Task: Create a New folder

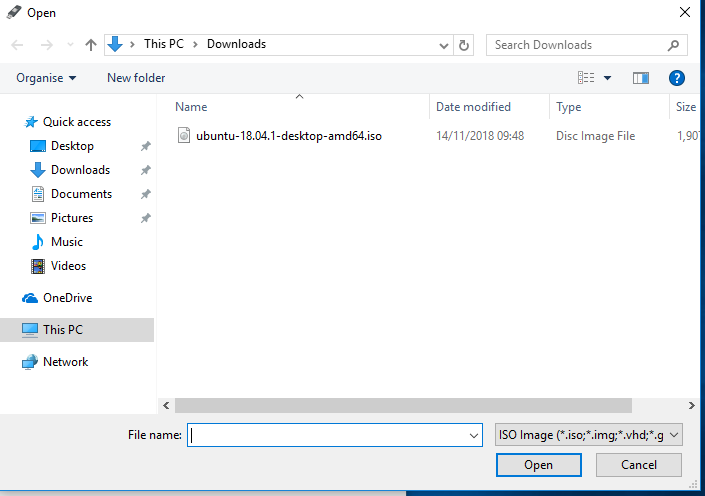Action: (x=136, y=78)
